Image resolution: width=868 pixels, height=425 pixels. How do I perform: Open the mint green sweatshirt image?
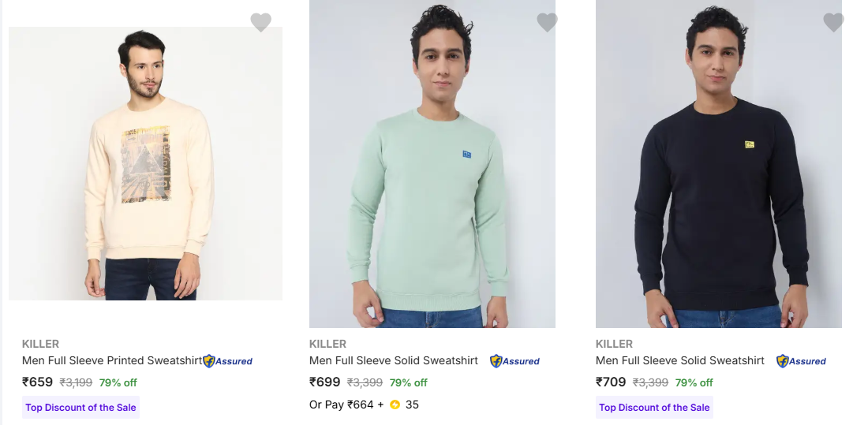coord(432,163)
